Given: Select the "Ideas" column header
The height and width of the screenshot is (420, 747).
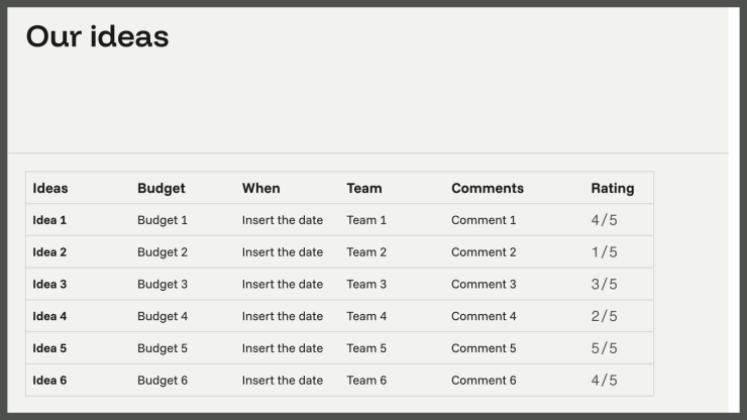Looking at the screenshot, I should tap(51, 188).
